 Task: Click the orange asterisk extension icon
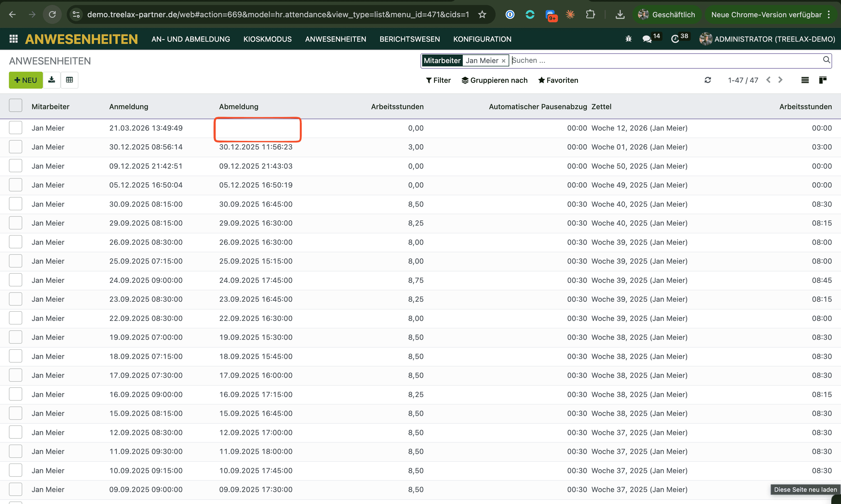[x=570, y=15]
